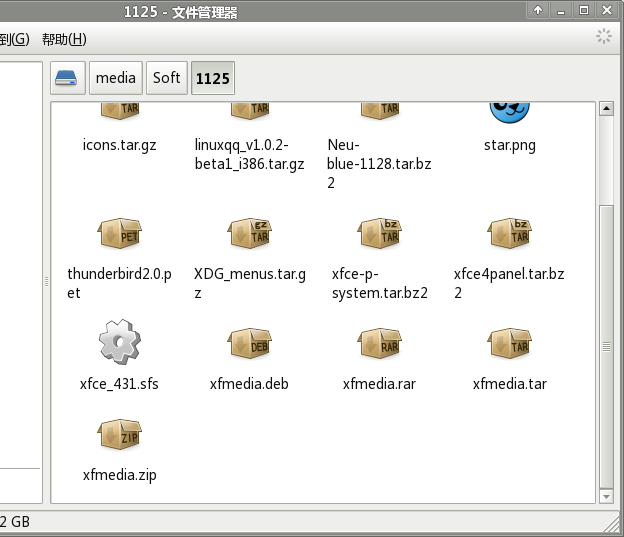Maximize the file manager window
Screen dimensions: 624x537
(584, 10)
